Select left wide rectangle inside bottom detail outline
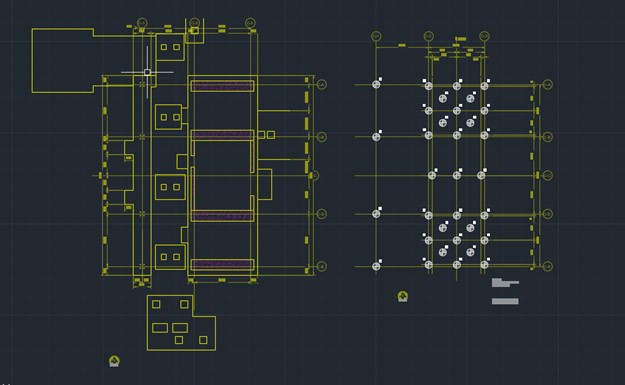The width and height of the screenshot is (625, 385). click(160, 328)
